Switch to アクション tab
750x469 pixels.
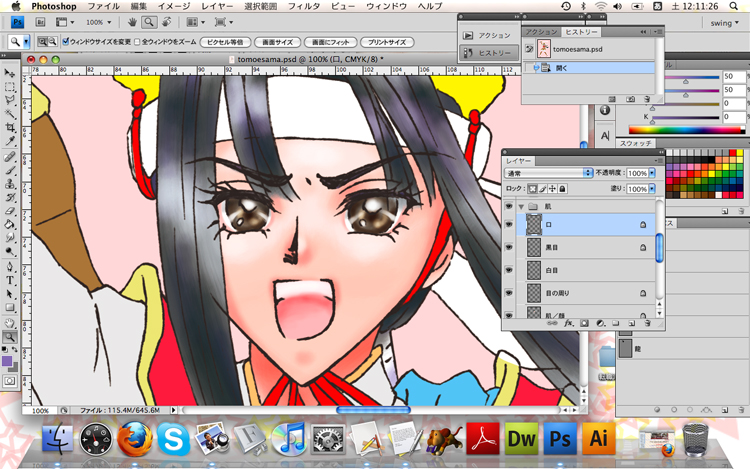click(x=541, y=32)
